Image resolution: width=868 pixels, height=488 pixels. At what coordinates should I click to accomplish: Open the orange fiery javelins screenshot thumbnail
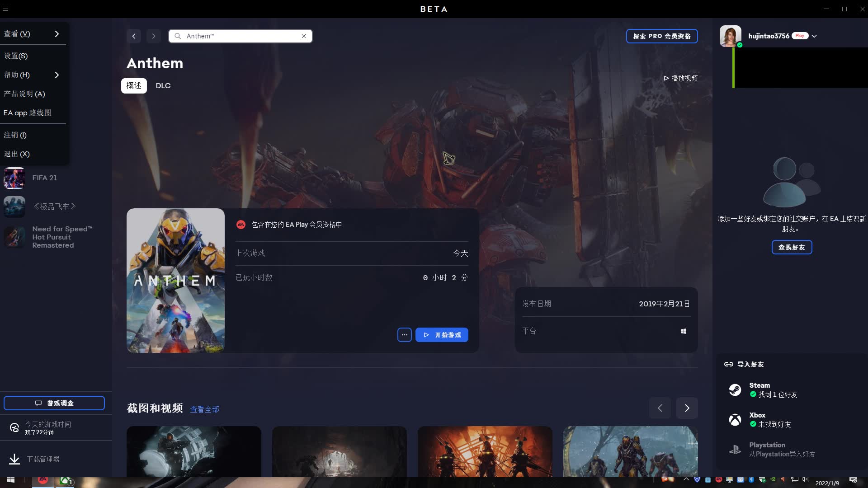(x=485, y=451)
